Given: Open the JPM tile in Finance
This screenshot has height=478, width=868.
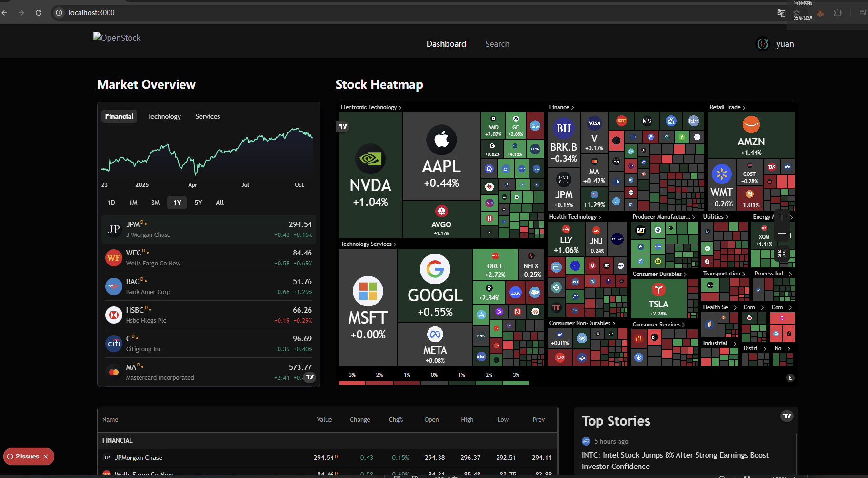Looking at the screenshot, I should (x=564, y=189).
